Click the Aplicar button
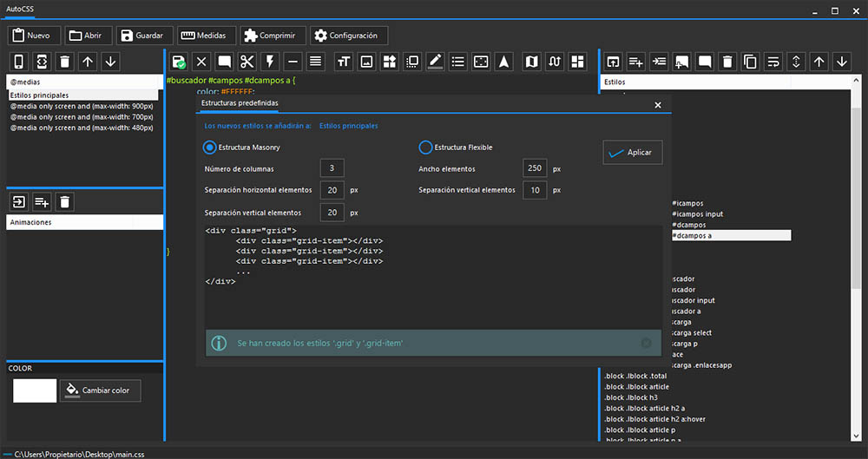The height and width of the screenshot is (459, 868). coord(633,152)
